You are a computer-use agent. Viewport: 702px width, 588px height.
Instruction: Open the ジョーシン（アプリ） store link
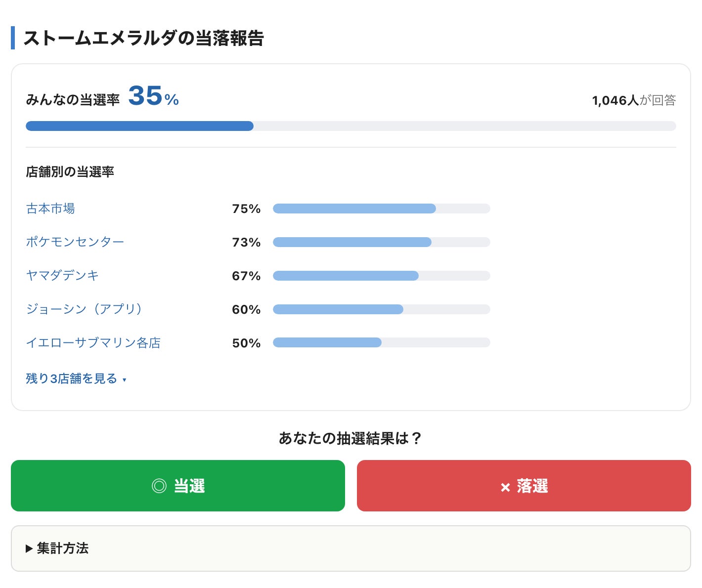point(85,309)
